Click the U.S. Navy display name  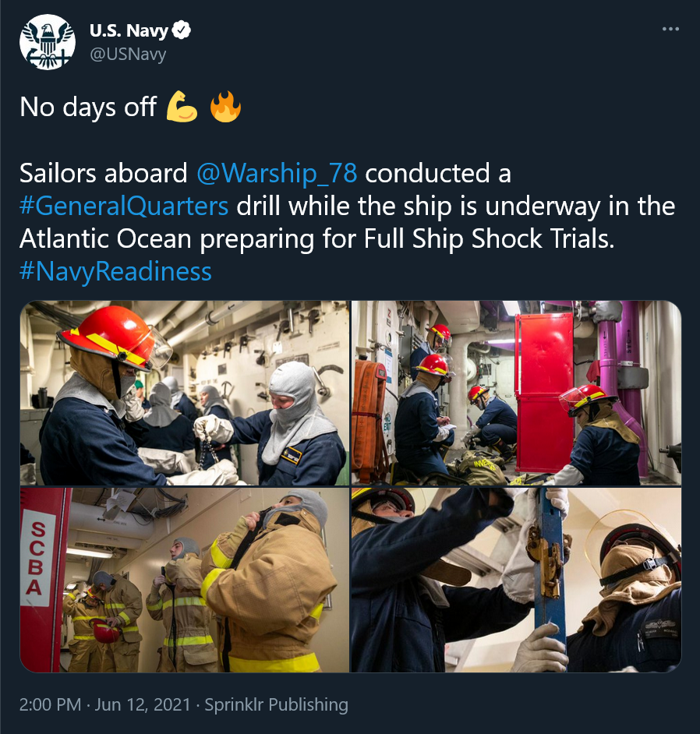coord(129,30)
